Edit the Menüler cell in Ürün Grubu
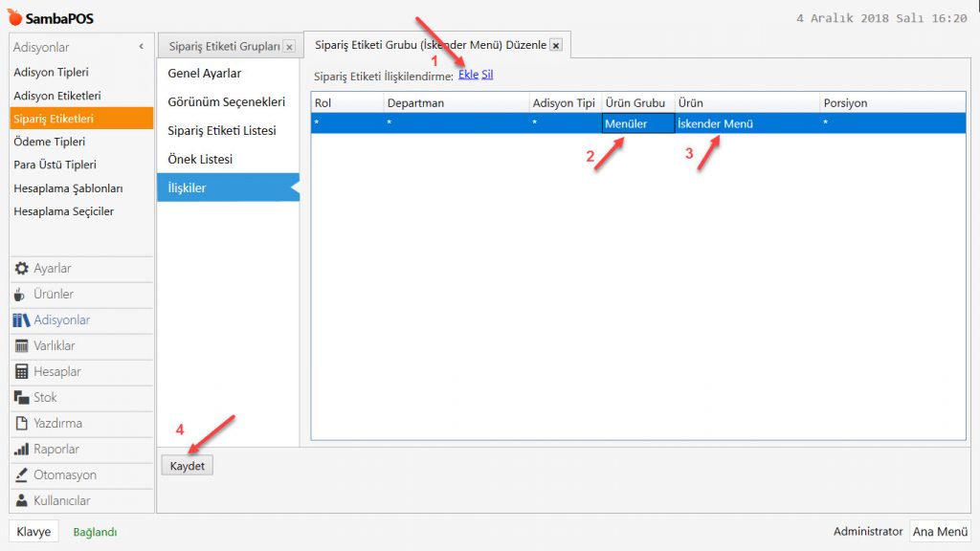Screen dimensions: 980x551 click(637, 123)
